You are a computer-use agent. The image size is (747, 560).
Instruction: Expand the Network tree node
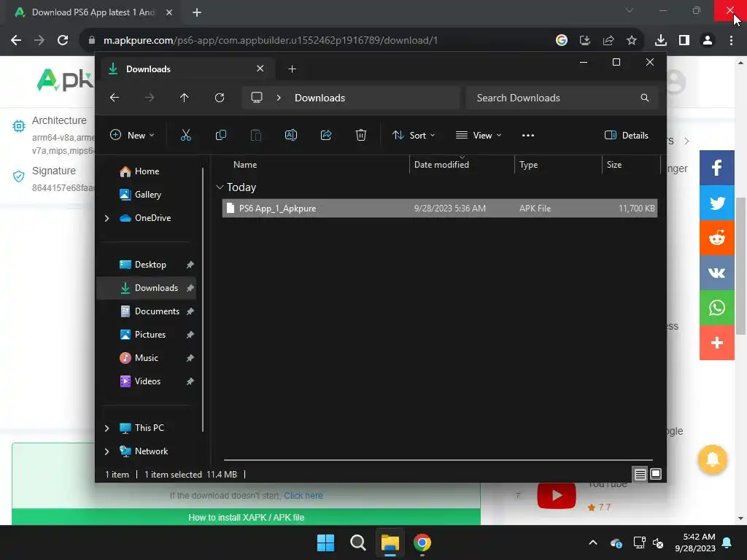(x=107, y=451)
